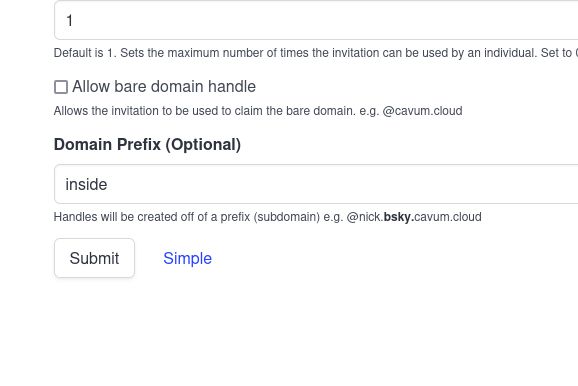The width and height of the screenshot is (578, 386).
Task: Click the @nick.bsky.cavum.cloud example handle
Action: 414,217
